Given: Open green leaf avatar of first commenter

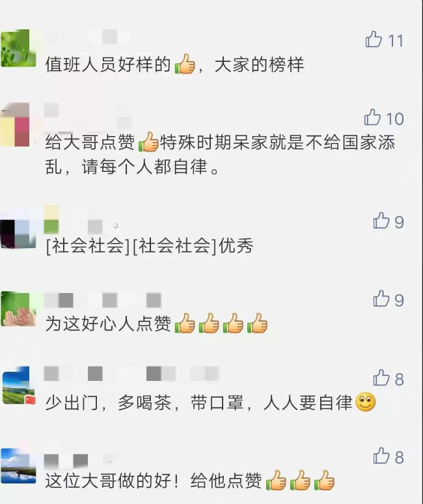Looking at the screenshot, I should tap(19, 48).
